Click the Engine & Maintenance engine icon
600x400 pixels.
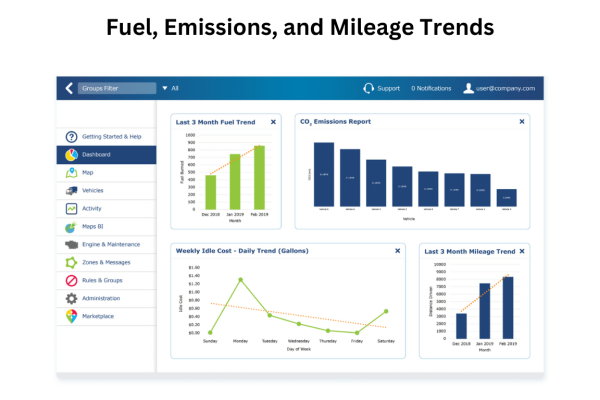[71, 244]
